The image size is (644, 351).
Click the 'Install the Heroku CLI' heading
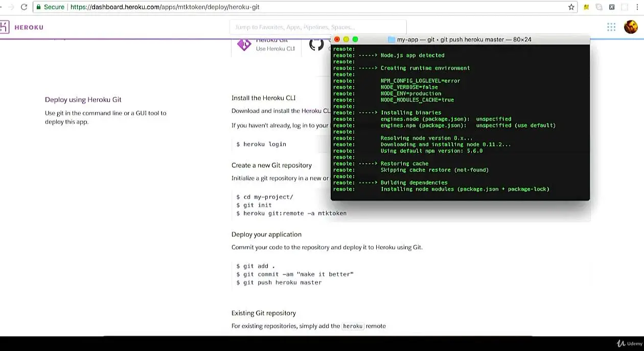pos(263,98)
